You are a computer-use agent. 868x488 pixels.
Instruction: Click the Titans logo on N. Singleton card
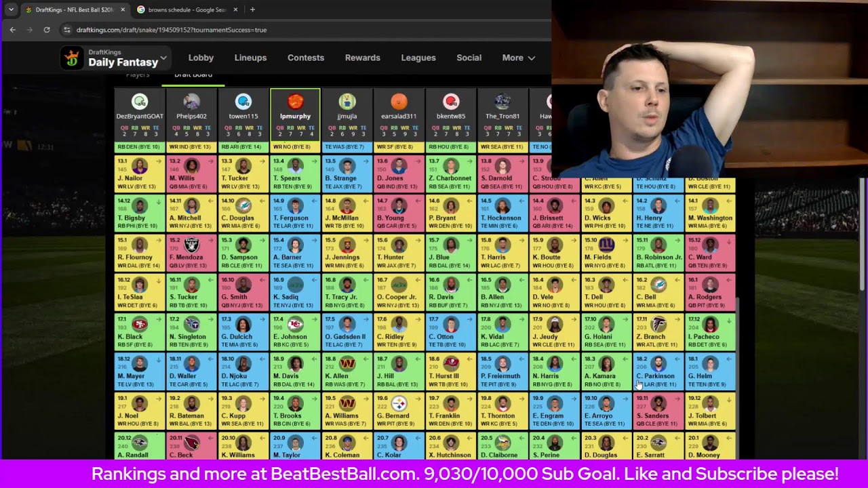pyautogui.click(x=192, y=323)
